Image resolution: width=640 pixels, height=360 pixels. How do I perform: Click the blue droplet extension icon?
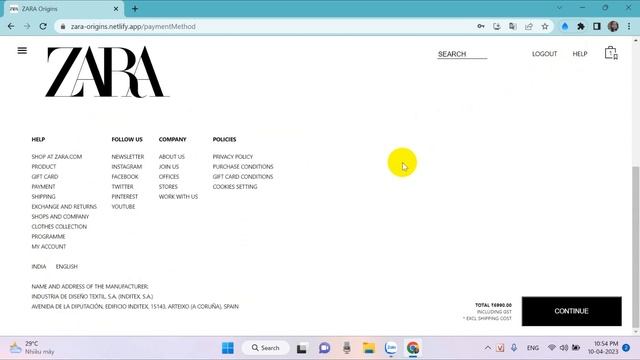(x=565, y=27)
